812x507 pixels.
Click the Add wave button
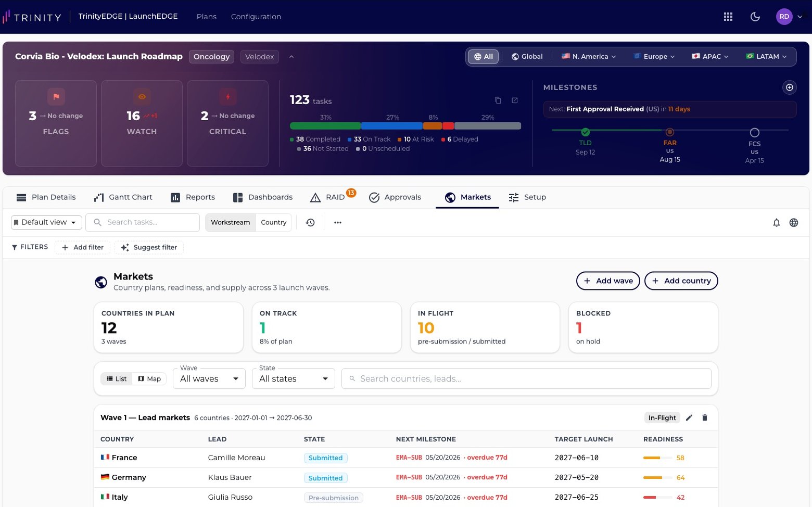[608, 281]
